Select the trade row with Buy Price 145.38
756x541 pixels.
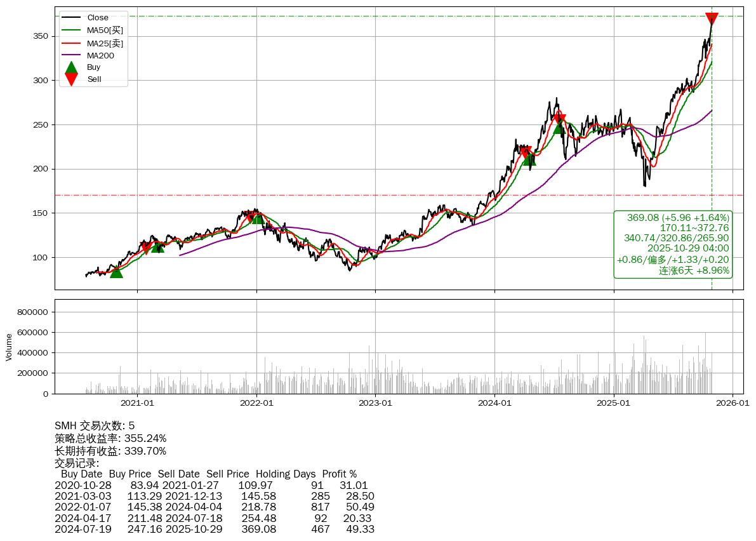pos(215,507)
